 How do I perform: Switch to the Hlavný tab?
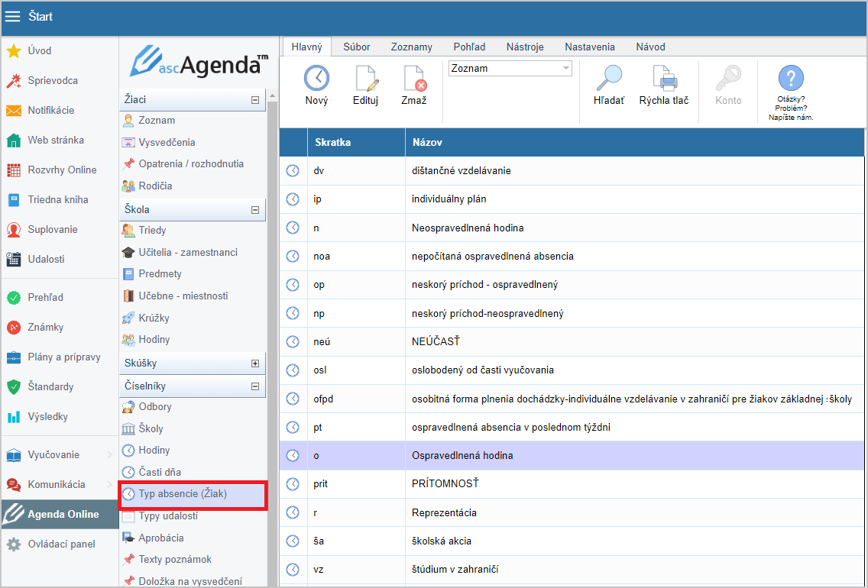coord(306,47)
